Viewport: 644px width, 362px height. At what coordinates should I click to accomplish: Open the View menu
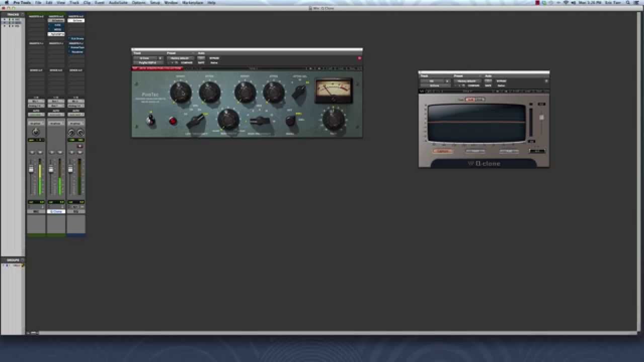61,3
